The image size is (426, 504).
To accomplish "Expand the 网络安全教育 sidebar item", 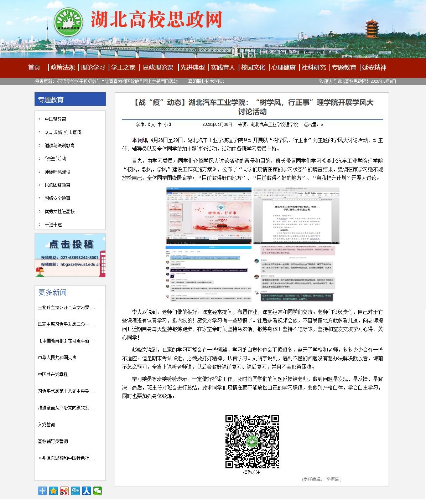I will coord(57,198).
